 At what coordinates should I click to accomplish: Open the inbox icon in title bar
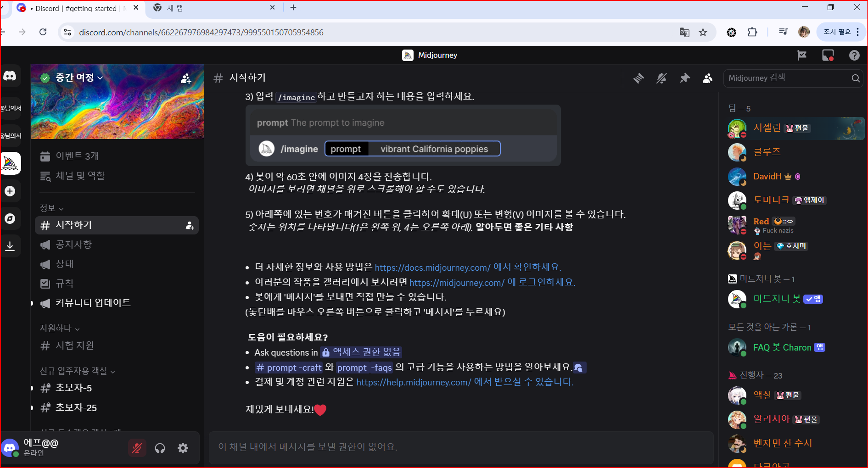828,56
